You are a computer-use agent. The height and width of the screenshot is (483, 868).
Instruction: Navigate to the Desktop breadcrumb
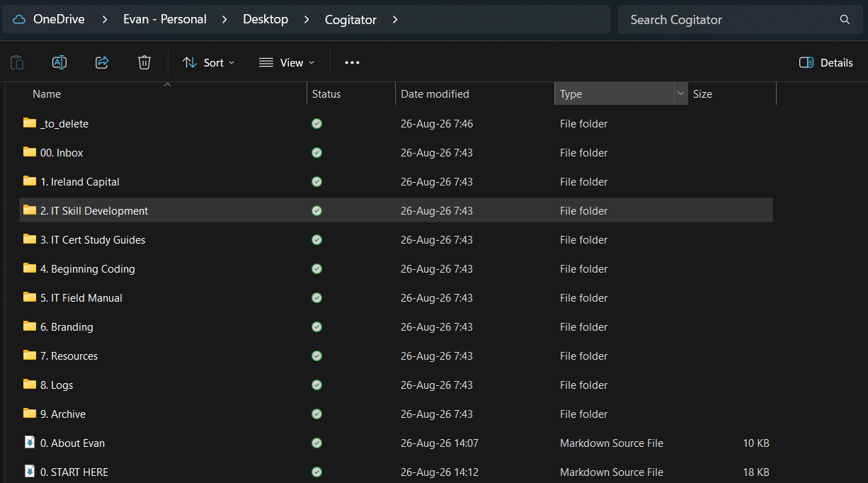tap(265, 20)
